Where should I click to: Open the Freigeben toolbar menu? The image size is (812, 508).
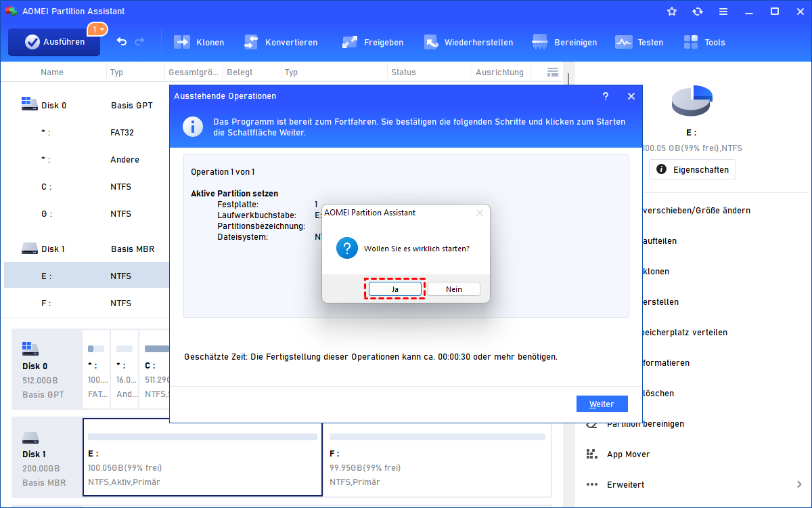click(x=373, y=42)
